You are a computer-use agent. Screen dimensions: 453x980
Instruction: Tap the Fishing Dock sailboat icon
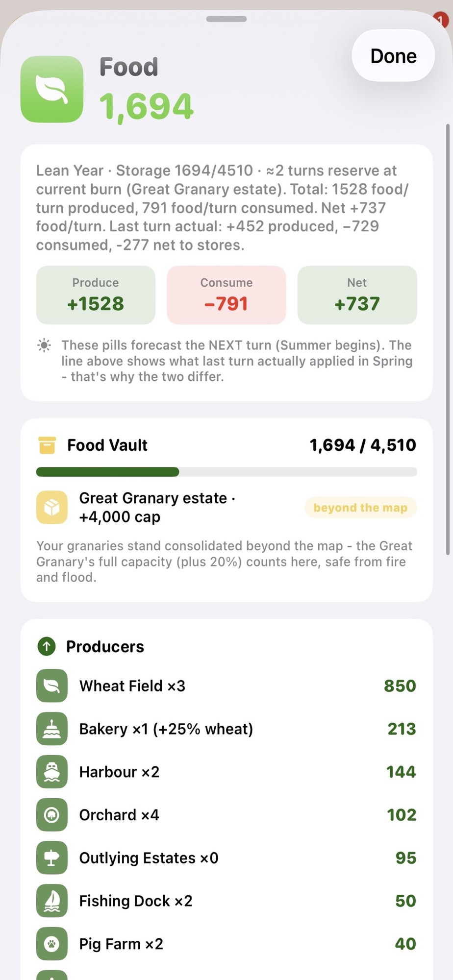pos(52,901)
